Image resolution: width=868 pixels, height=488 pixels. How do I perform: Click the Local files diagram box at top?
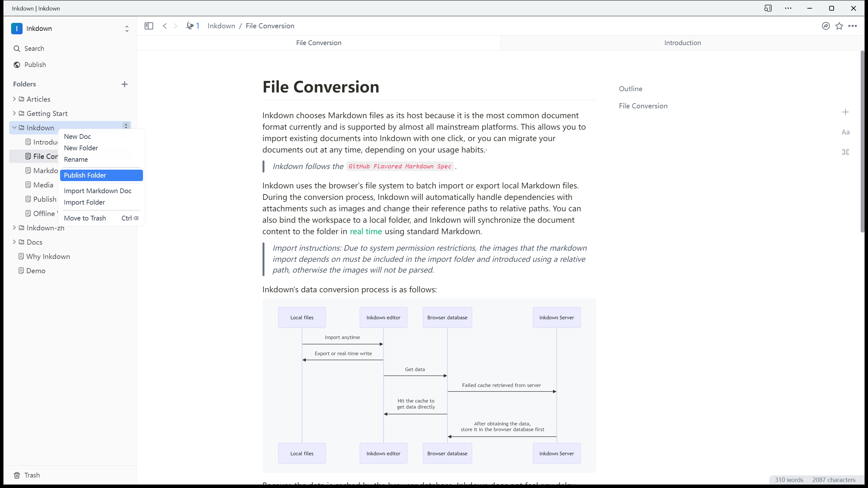302,318
